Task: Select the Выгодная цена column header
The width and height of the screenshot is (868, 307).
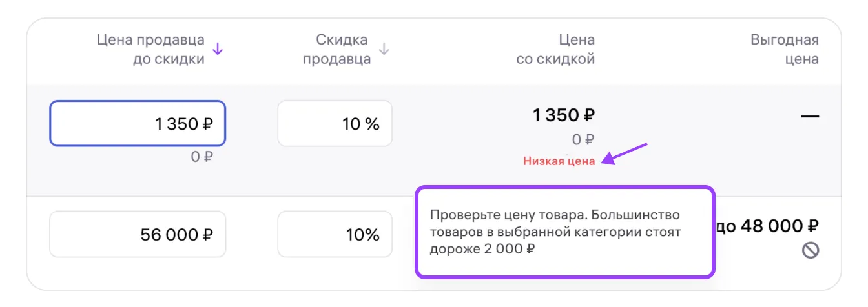Action: pyautogui.click(x=784, y=50)
